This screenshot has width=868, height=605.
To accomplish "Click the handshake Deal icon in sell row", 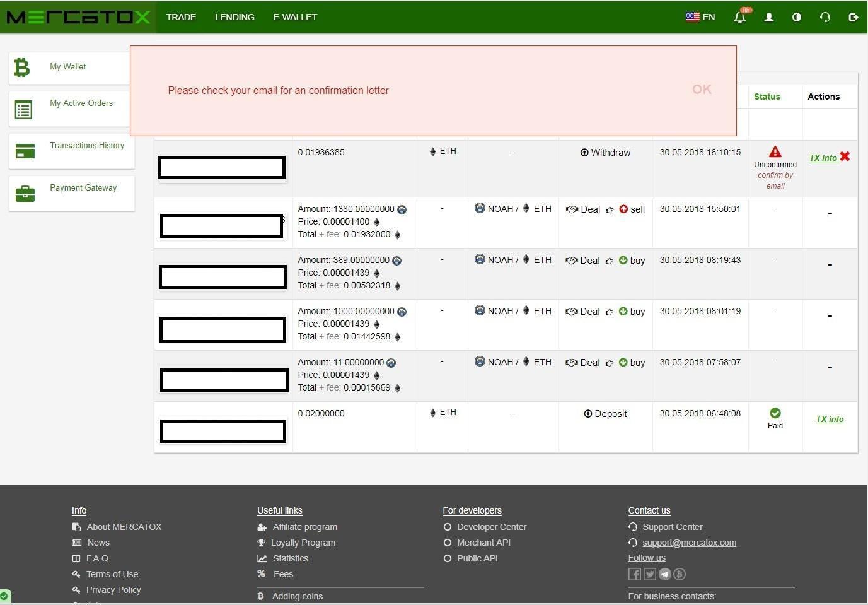I will coord(572,209).
